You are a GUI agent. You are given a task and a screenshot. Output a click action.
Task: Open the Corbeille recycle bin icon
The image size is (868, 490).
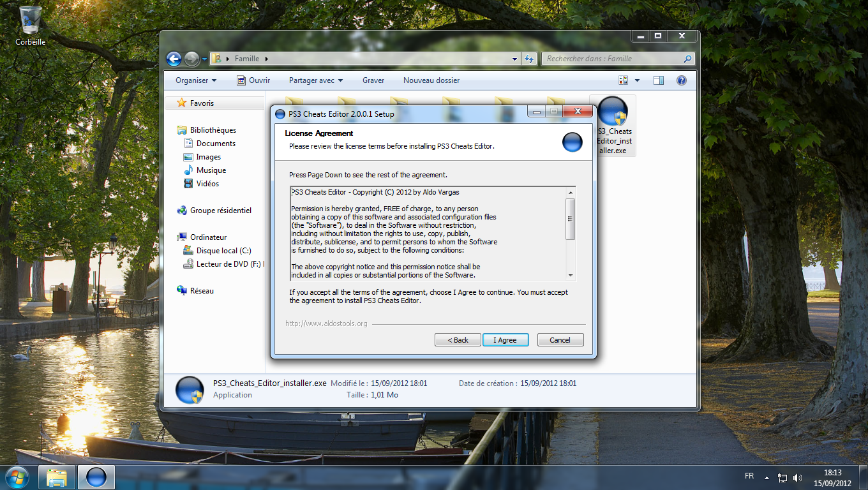pyautogui.click(x=30, y=26)
